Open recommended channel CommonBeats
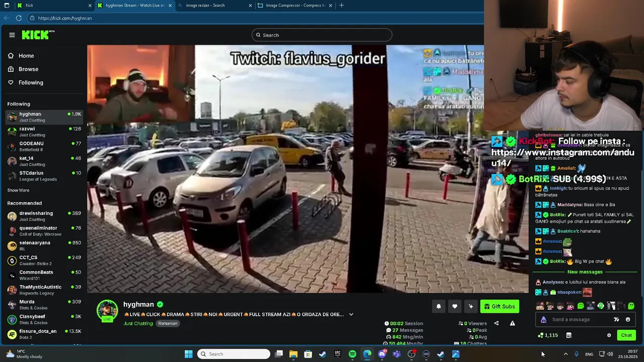The width and height of the screenshot is (644, 362). (x=44, y=275)
